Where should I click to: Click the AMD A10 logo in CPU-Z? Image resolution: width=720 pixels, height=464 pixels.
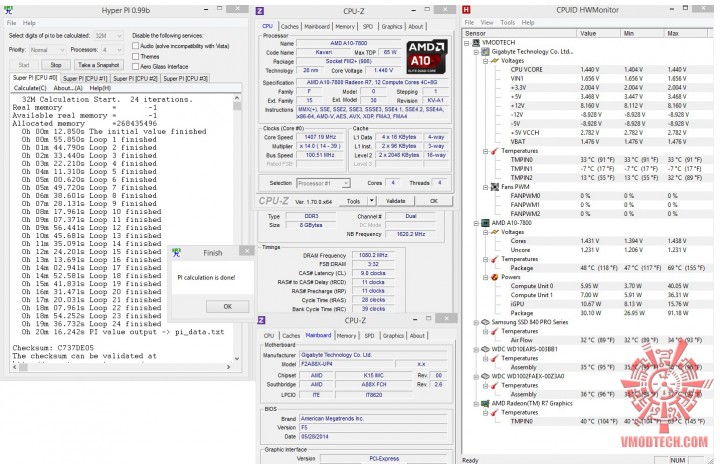427,57
